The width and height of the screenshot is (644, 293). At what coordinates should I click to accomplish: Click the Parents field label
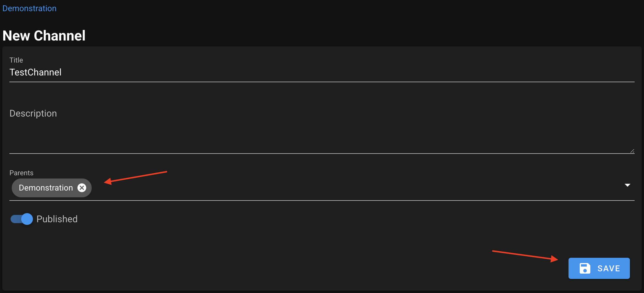tap(21, 173)
